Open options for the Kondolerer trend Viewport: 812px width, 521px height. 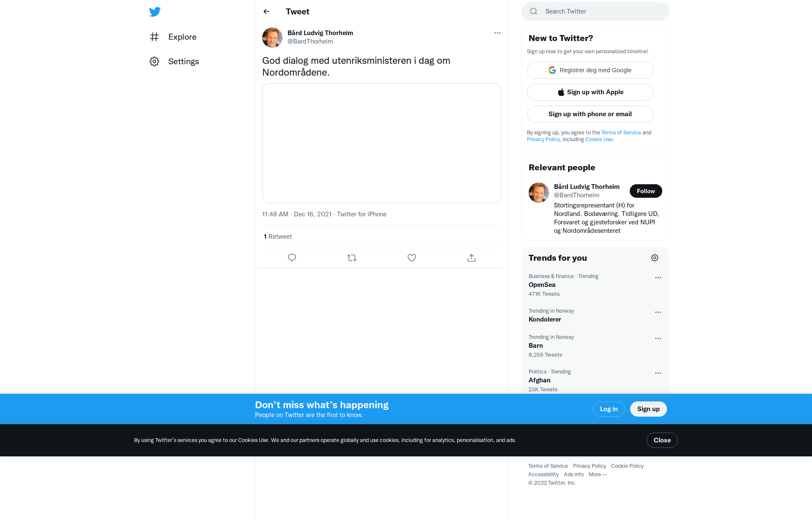[x=658, y=312]
